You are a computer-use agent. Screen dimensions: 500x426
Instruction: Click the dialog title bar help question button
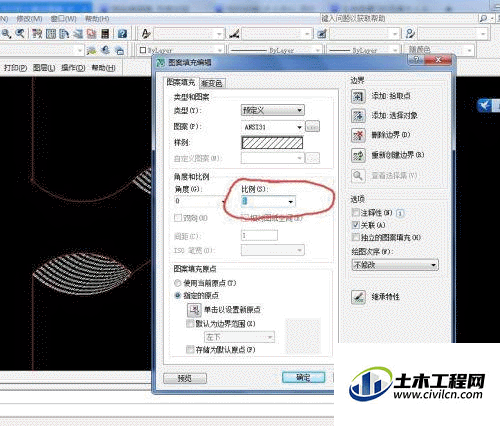tap(415, 60)
